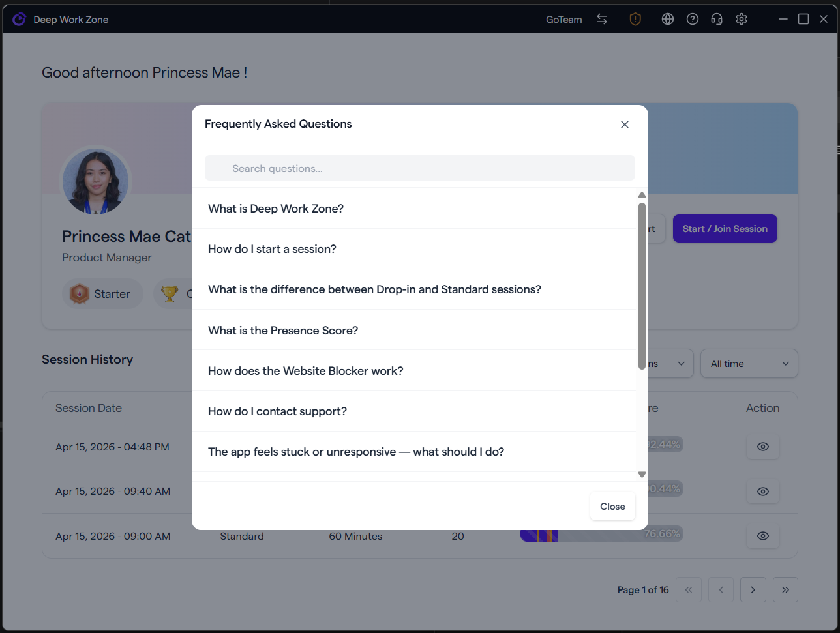840x633 pixels.
Task: Open the 'All time' date filter dropdown
Action: (x=749, y=364)
